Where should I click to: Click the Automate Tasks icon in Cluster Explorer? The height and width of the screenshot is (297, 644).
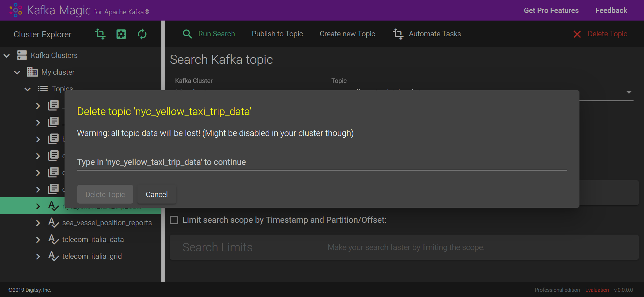pyautogui.click(x=100, y=34)
